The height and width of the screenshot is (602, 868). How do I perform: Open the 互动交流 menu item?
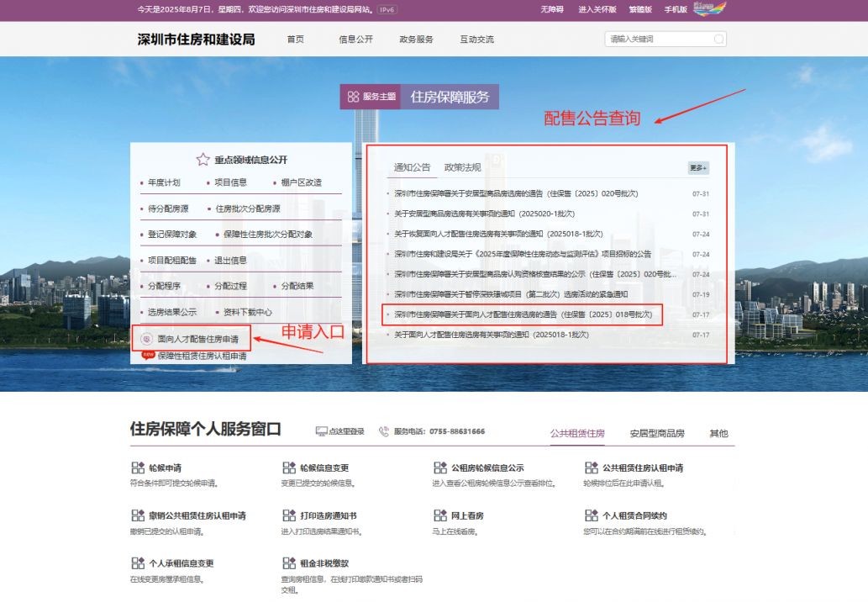pyautogui.click(x=476, y=39)
